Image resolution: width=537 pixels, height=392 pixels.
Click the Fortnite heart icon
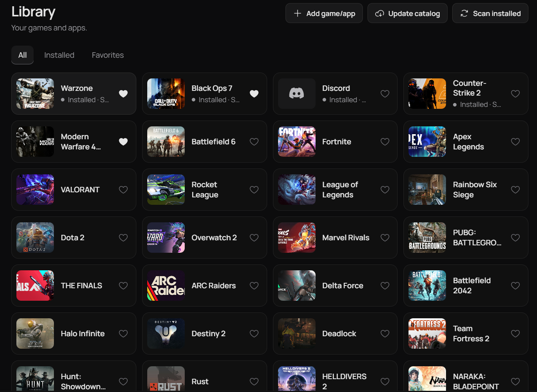385,142
